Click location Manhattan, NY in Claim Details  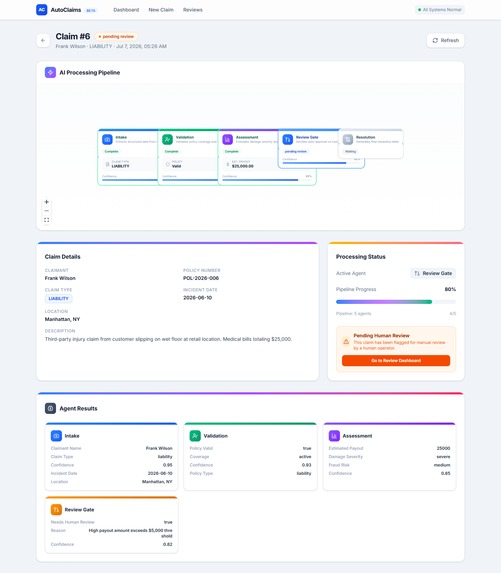(62, 319)
